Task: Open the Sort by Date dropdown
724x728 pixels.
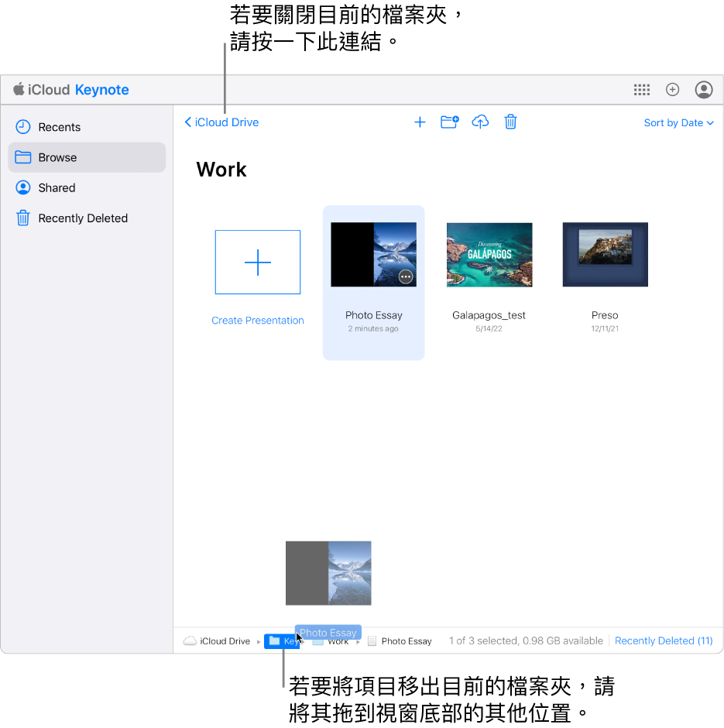Action: tap(678, 123)
